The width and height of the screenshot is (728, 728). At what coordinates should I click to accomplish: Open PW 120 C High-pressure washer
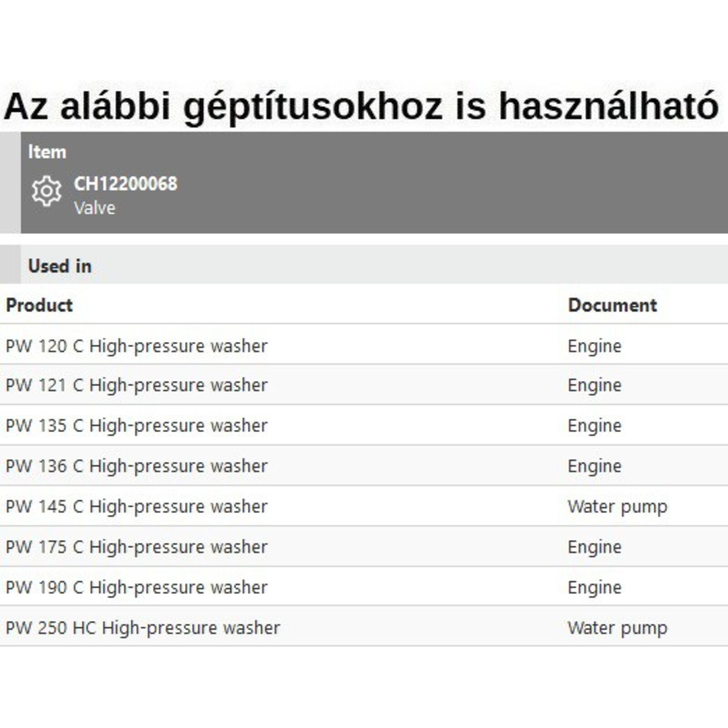tap(136, 346)
